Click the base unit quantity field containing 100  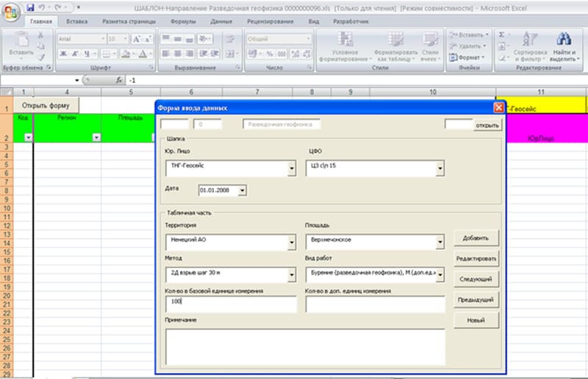[231, 304]
